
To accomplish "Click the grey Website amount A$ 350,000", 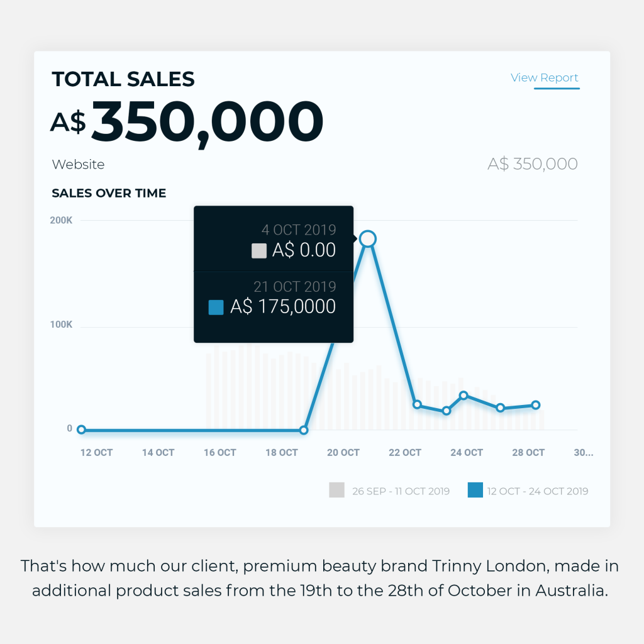I will pos(533,164).
